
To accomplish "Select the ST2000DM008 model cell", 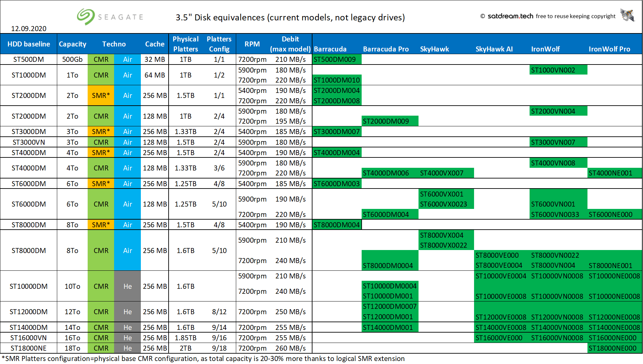I will coord(337,101).
